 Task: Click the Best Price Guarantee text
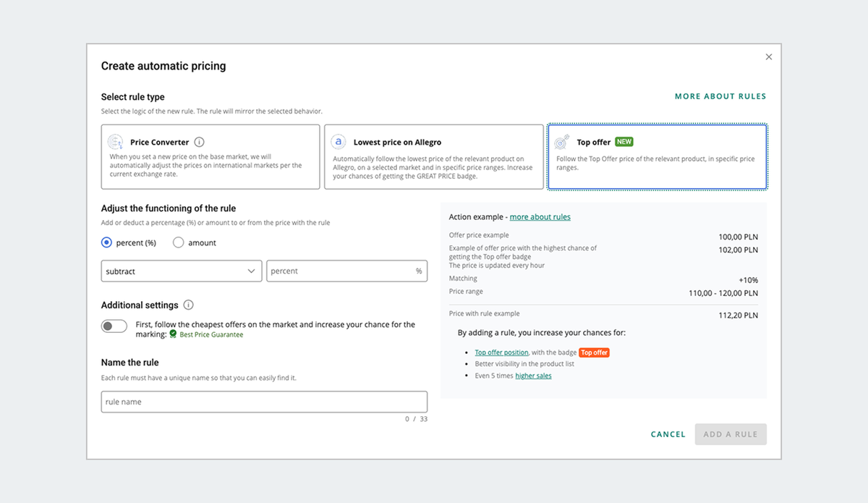click(211, 335)
